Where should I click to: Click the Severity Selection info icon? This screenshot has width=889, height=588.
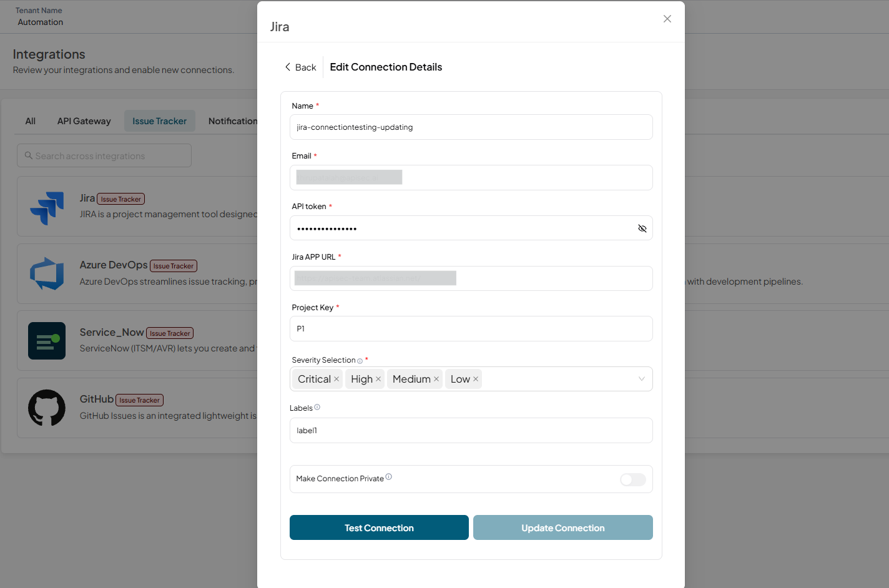(x=360, y=361)
